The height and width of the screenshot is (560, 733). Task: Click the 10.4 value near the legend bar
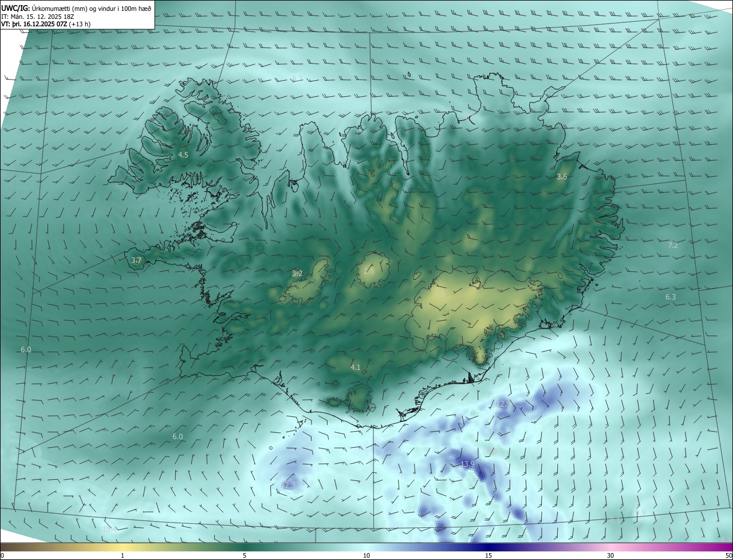point(109,530)
